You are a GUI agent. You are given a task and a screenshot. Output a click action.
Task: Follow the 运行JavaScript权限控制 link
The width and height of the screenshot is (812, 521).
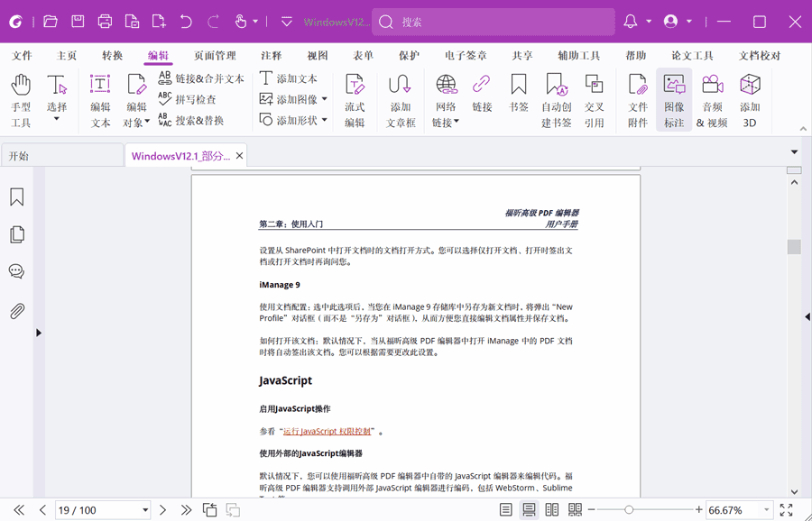[327, 431]
